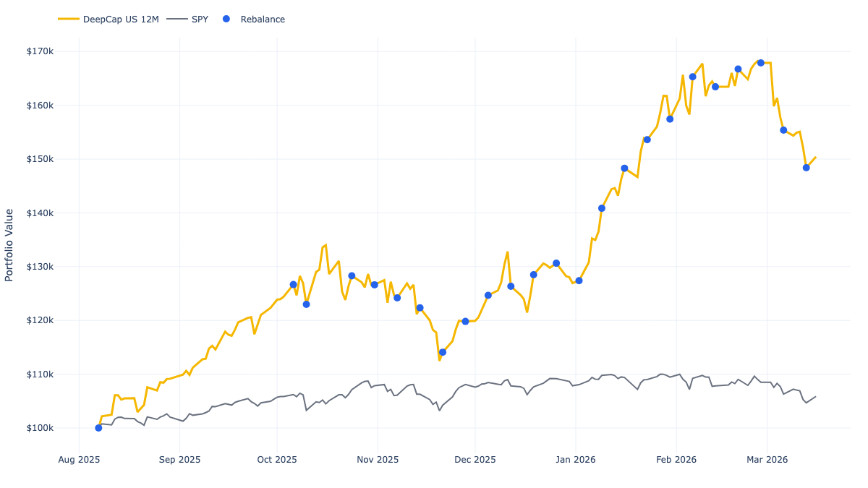Click the rebalance dot at Jan 2026 near $127k
The height and width of the screenshot is (488, 868).
click(x=579, y=281)
